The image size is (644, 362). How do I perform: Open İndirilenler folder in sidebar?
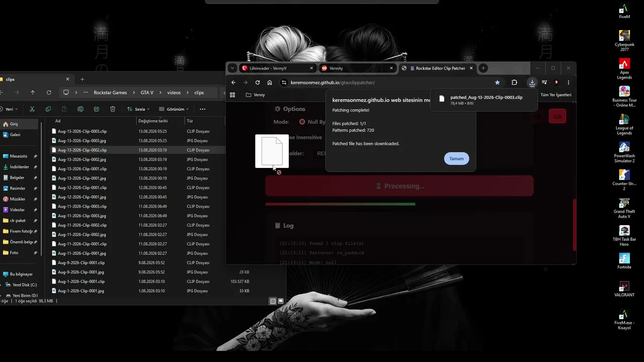[20, 167]
